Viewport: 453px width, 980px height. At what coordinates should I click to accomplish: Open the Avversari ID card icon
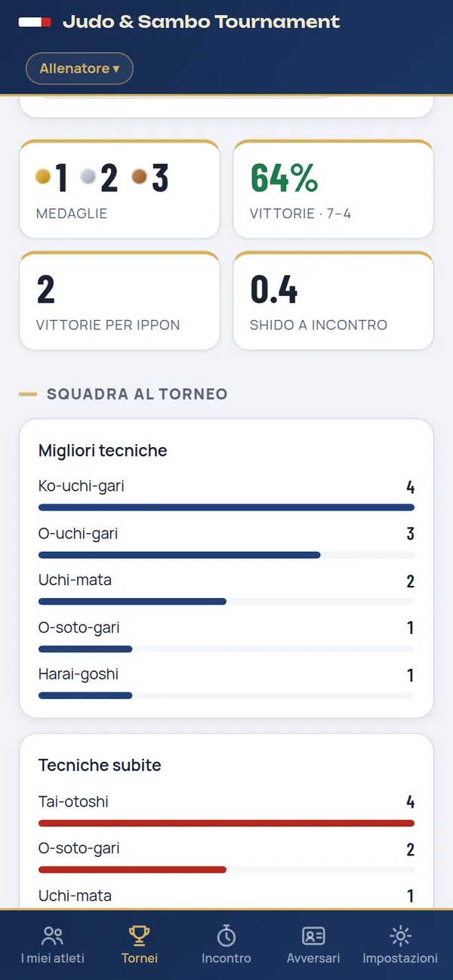tap(313, 936)
